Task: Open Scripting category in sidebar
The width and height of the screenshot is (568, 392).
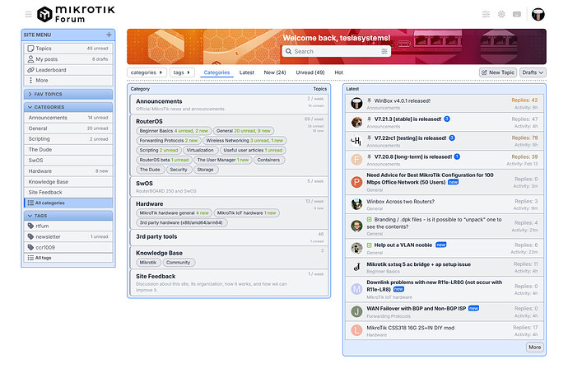Action: tap(68, 139)
